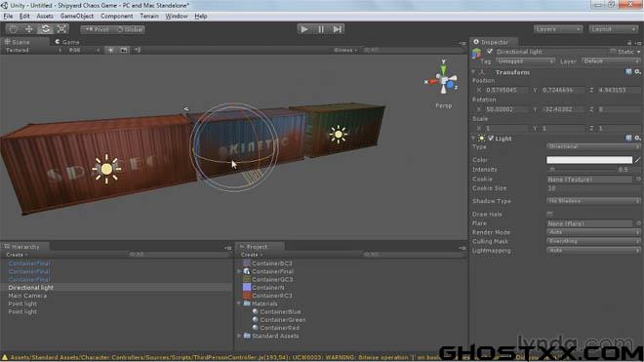
Task: Disable the Light component checkbox
Action: coord(491,139)
